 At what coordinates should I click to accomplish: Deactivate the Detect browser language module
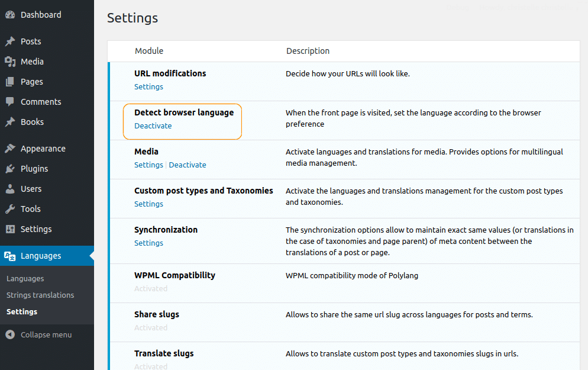coord(153,126)
